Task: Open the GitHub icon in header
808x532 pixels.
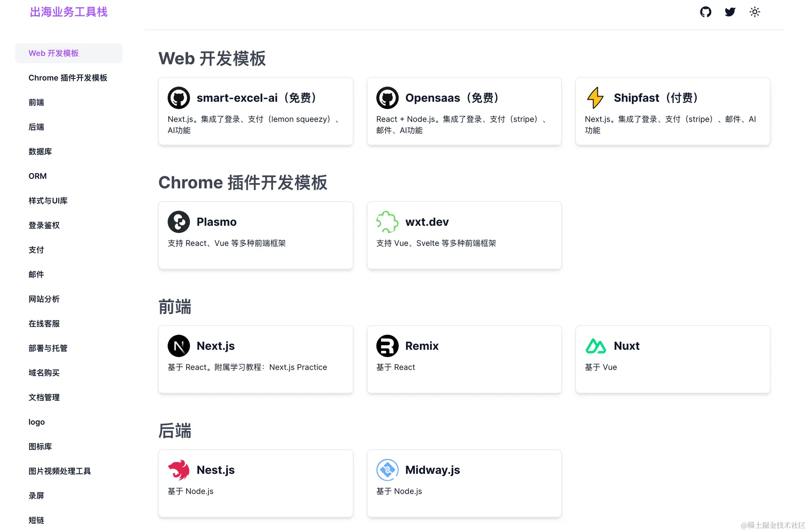Action: pos(705,12)
